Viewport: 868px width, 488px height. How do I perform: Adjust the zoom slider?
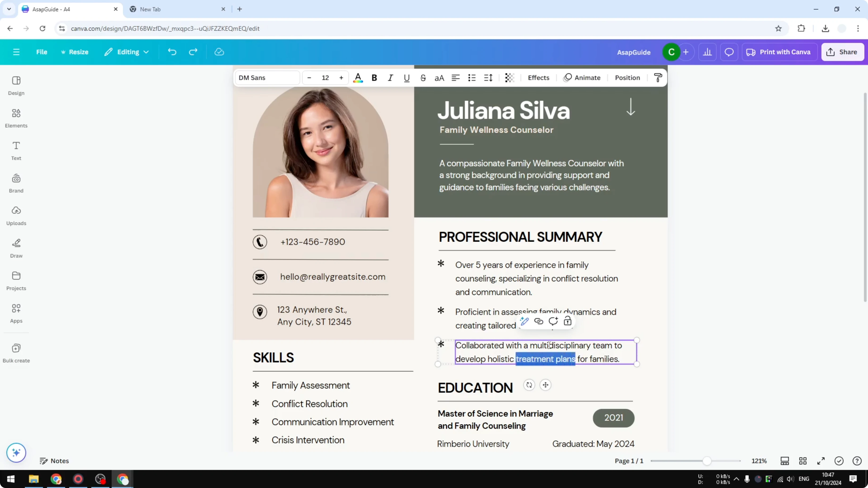(707, 461)
